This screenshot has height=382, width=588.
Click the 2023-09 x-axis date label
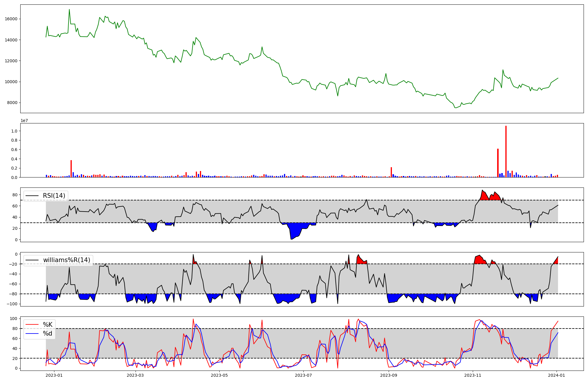pos(389,375)
